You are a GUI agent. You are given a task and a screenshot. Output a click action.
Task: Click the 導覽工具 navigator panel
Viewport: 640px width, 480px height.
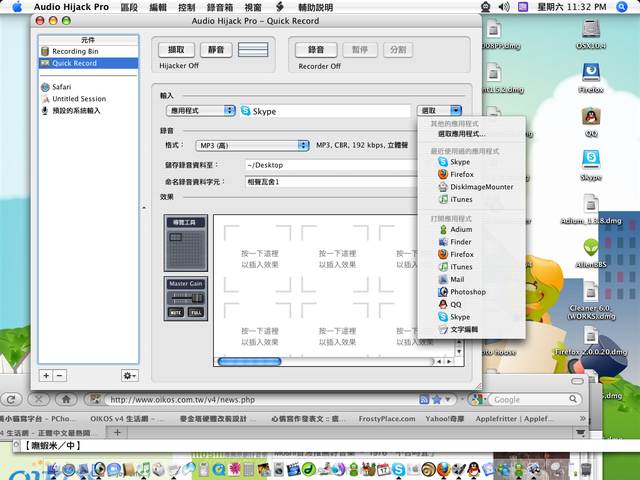(x=186, y=243)
